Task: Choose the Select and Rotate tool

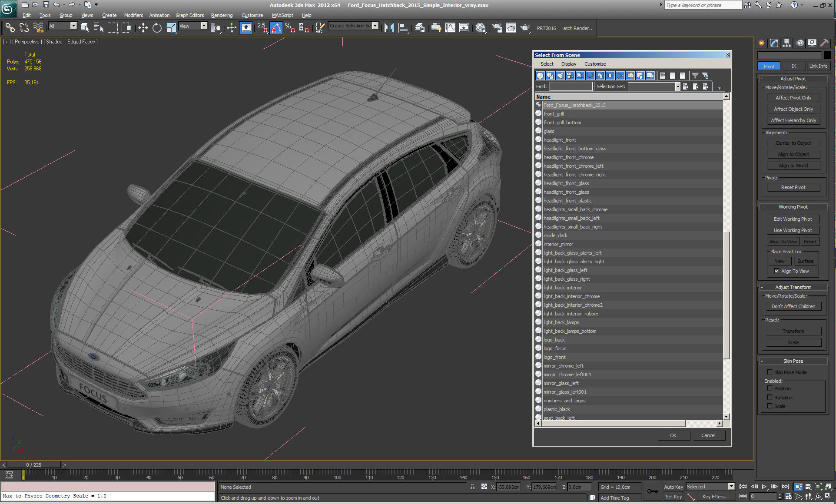Action: (157, 28)
